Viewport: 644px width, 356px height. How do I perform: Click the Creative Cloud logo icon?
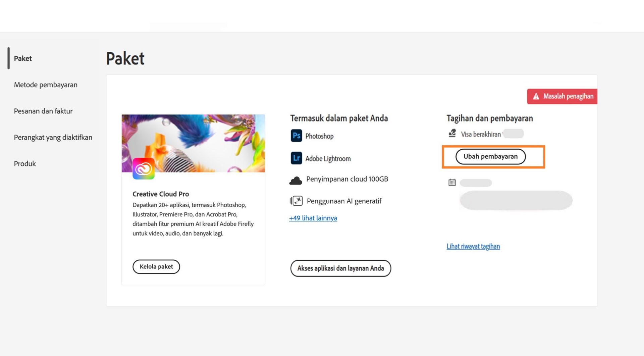pos(144,169)
